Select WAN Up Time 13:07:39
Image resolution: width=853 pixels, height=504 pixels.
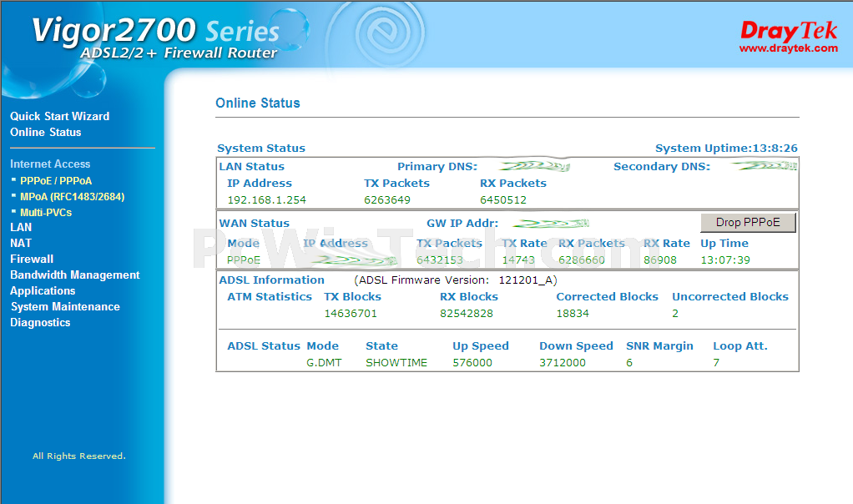(725, 260)
